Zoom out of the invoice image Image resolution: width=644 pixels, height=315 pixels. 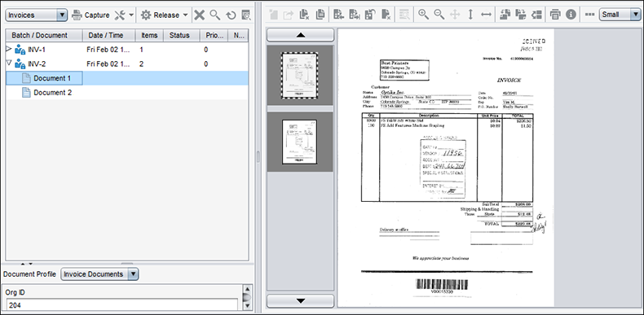pyautogui.click(x=439, y=15)
